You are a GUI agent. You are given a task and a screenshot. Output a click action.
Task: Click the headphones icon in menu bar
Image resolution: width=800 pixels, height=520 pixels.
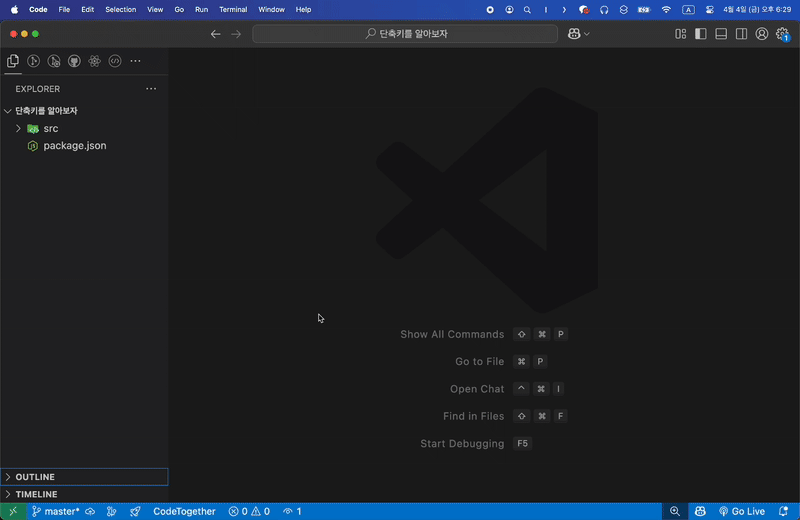[x=604, y=10]
